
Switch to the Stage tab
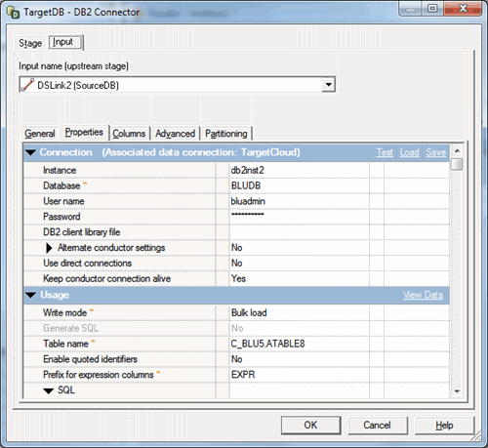click(30, 43)
